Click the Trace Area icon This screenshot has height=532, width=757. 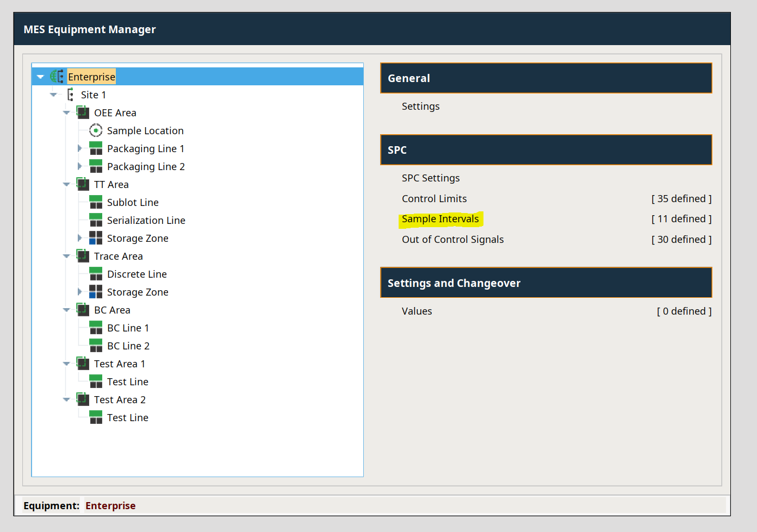tap(83, 256)
